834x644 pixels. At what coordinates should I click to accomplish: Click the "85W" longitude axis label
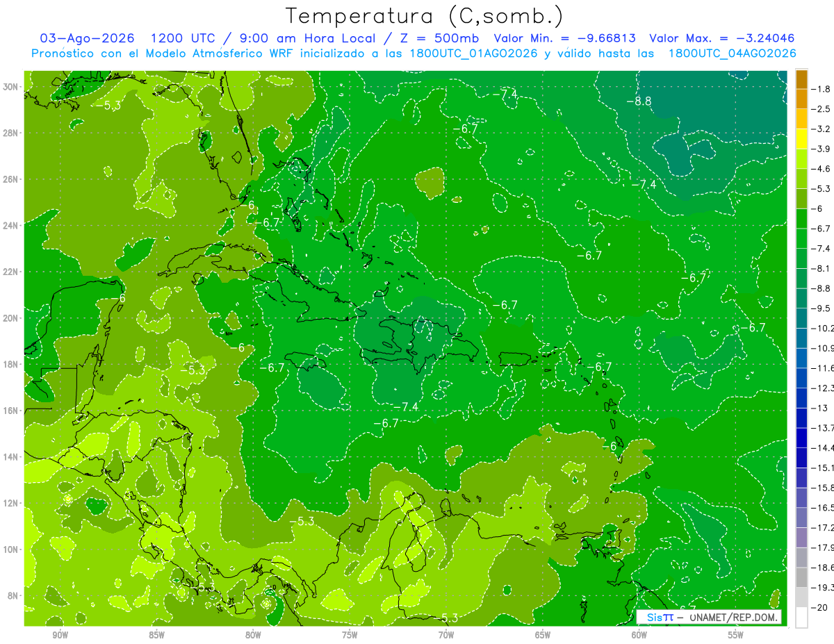pos(156,635)
